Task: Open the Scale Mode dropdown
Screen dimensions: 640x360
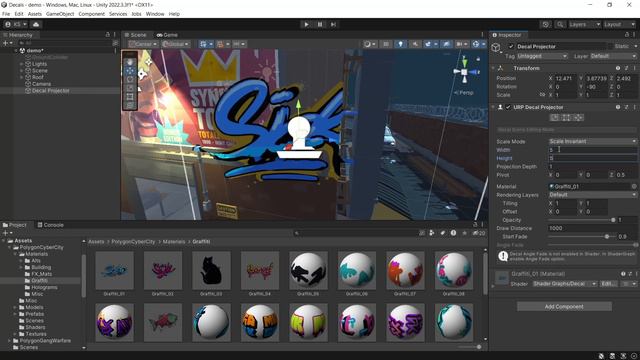Action: pos(592,141)
